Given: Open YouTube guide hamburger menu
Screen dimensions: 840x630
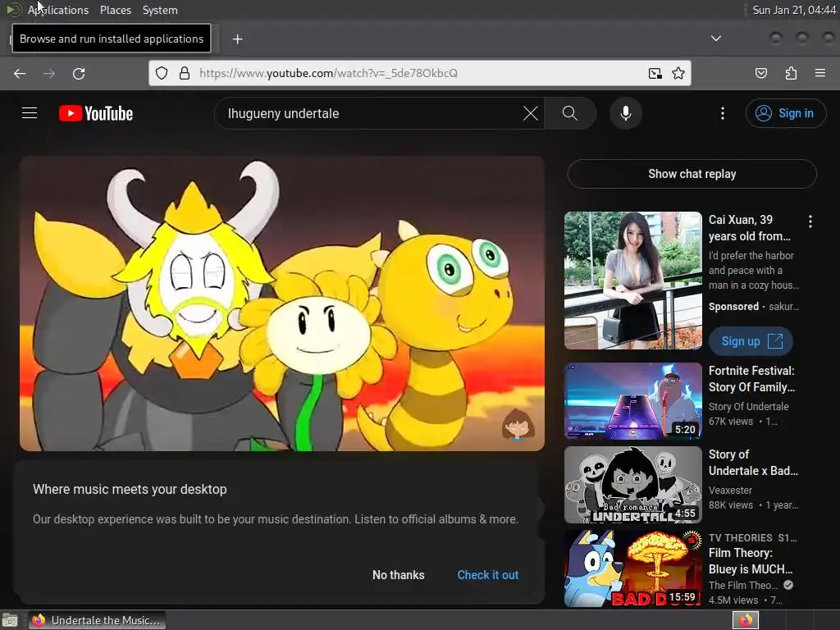Looking at the screenshot, I should [x=30, y=113].
